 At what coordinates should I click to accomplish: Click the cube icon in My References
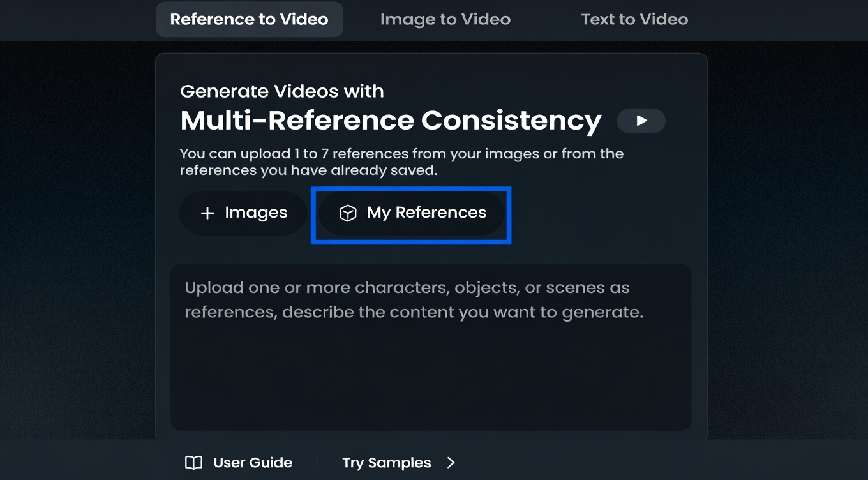[x=348, y=213]
